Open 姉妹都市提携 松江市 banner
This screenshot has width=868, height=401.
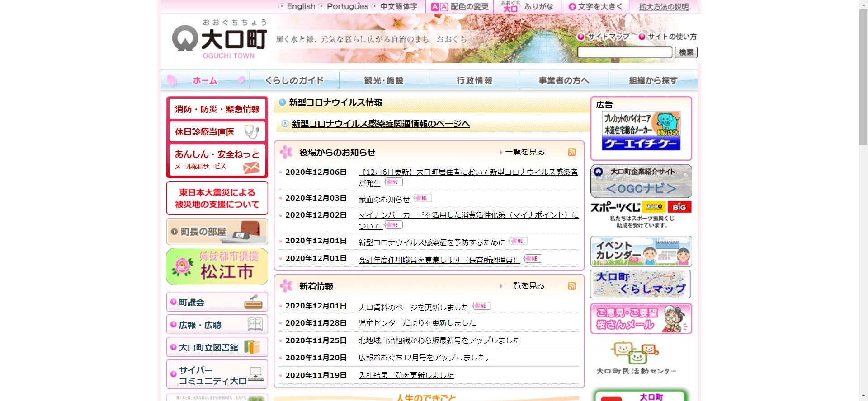[217, 266]
